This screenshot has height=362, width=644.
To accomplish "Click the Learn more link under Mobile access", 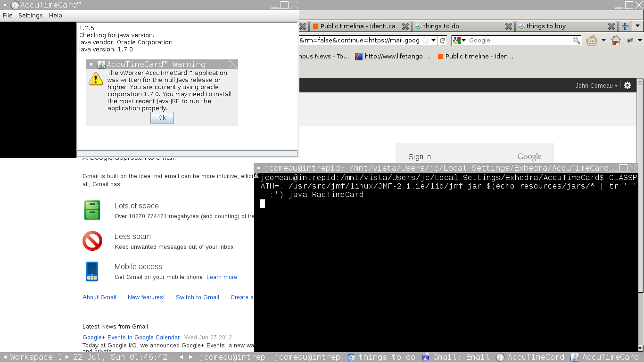I will [222, 277].
